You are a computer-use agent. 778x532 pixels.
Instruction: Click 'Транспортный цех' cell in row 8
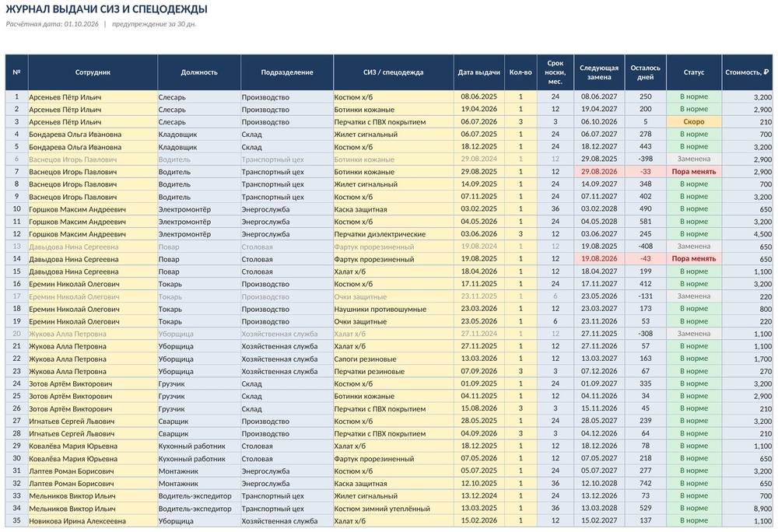tap(287, 184)
